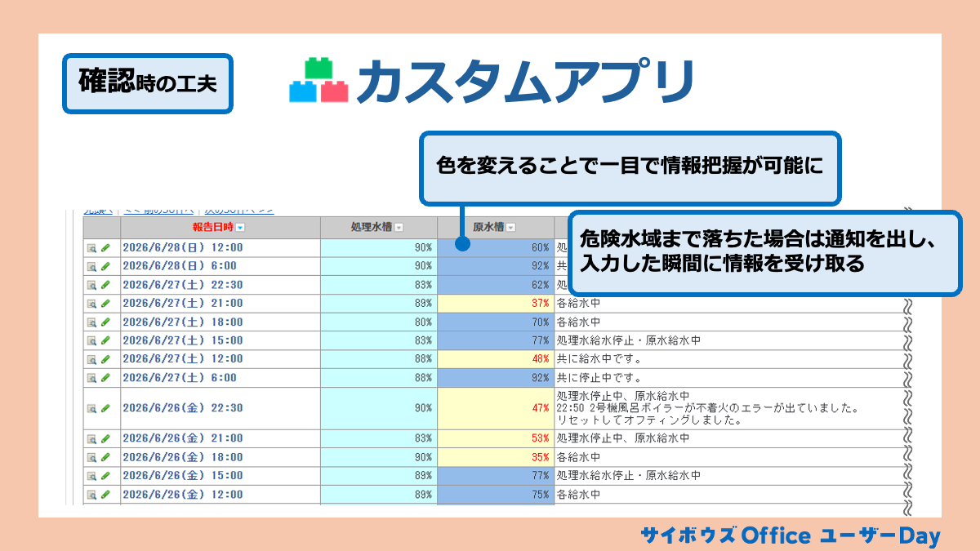Screen dimensions: 980x551
Task: Open the 2026/6/26(金) 15:00 report link
Action: pyautogui.click(x=182, y=476)
